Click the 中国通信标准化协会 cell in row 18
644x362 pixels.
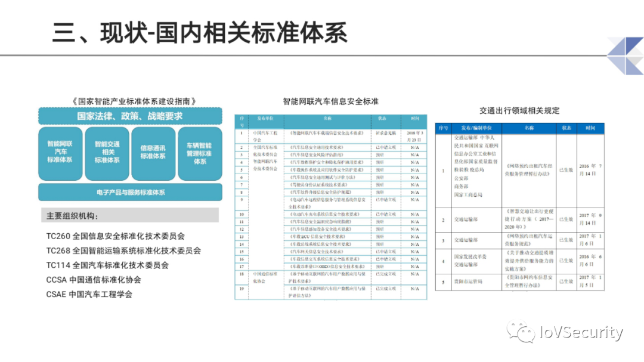[x=265, y=277]
